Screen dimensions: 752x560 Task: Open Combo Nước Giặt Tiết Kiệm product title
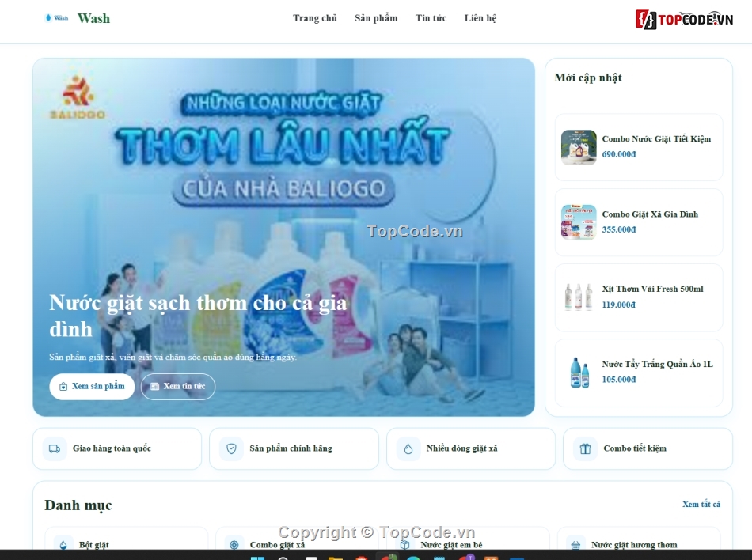coord(656,139)
